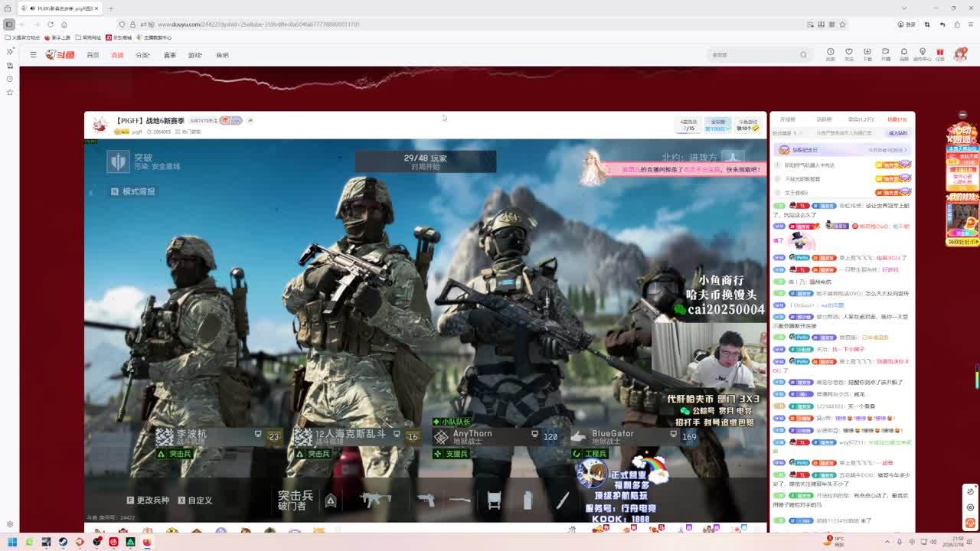Expand the 游戏 games dropdown
The width and height of the screenshot is (980, 551).
[195, 55]
